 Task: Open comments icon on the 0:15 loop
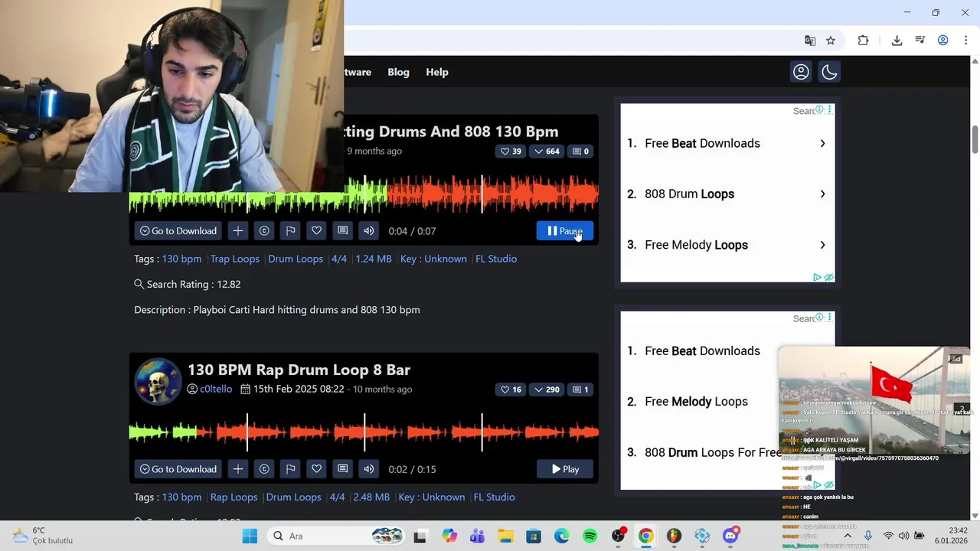coord(342,469)
